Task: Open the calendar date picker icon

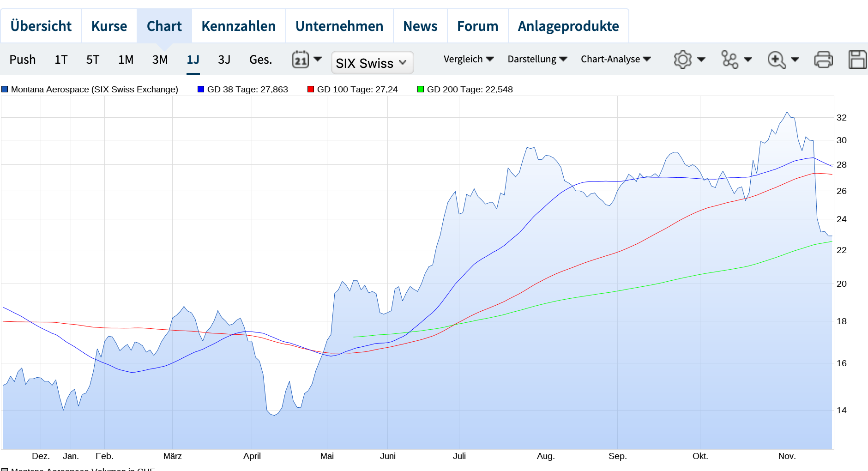Action: coord(301,60)
